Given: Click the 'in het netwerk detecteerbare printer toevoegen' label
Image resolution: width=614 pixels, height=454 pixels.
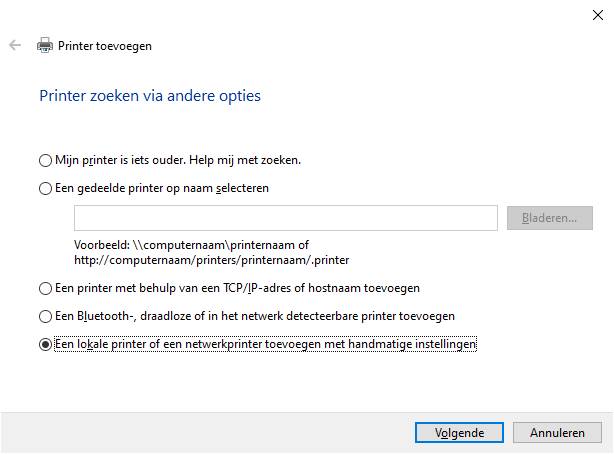Looking at the screenshot, I should tap(331, 316).
